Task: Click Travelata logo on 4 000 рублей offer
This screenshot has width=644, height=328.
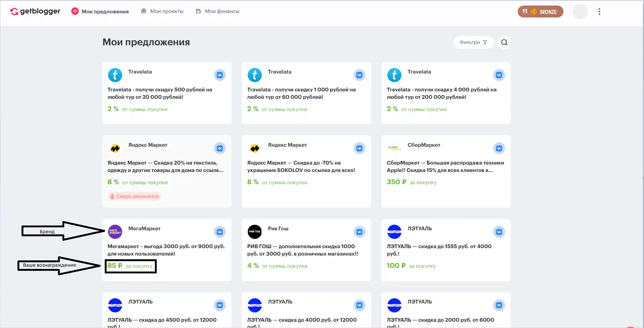Action: (x=394, y=75)
